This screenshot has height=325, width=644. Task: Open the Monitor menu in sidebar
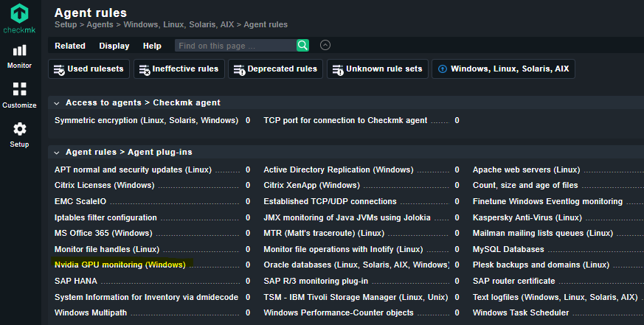19,57
